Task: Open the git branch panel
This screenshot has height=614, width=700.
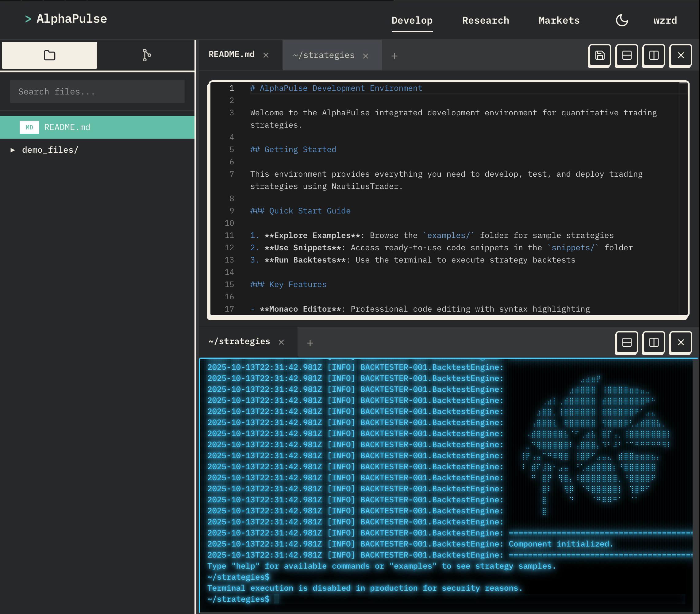Action: coord(146,55)
